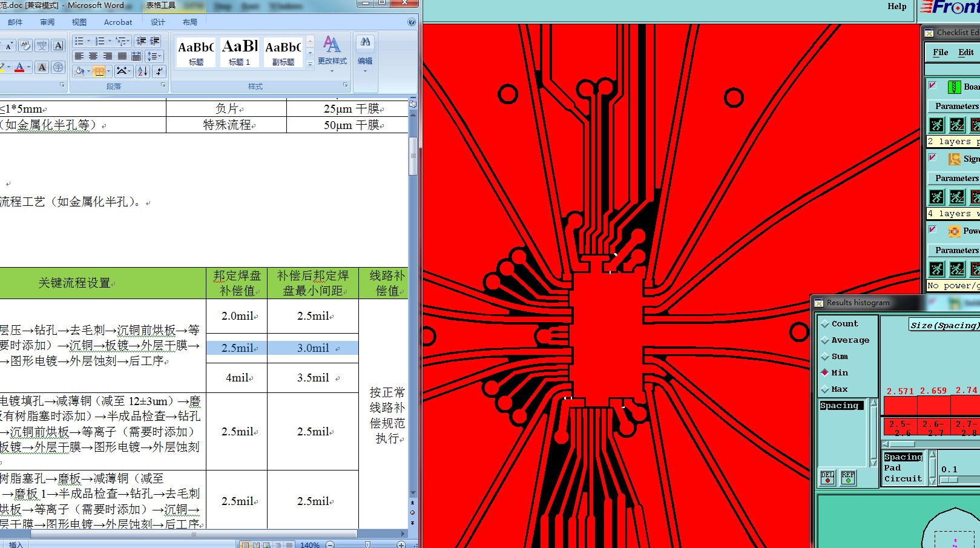Expand the 编辑 editing group dropdown

tap(365, 53)
